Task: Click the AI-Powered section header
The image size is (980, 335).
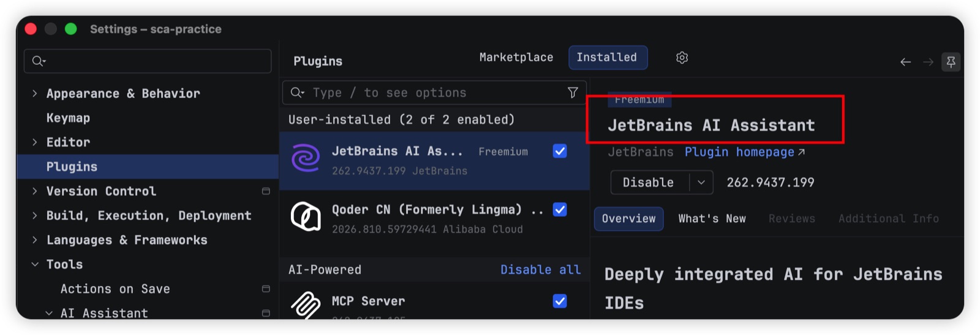Action: pos(325,269)
